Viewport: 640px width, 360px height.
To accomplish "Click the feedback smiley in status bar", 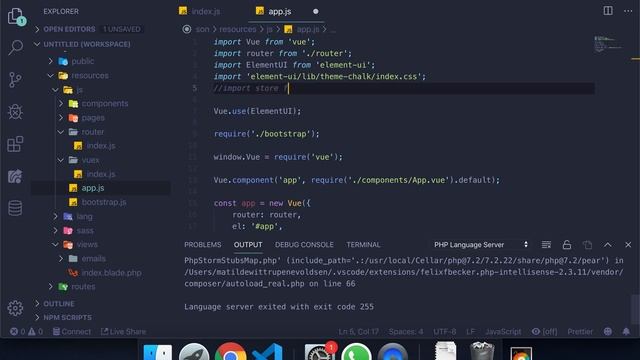I will [x=608, y=331].
